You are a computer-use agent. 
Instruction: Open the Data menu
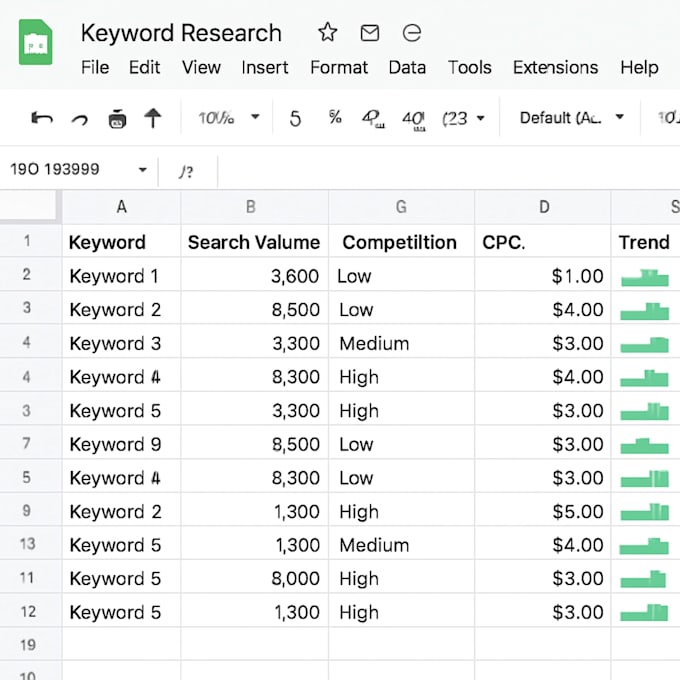point(407,68)
